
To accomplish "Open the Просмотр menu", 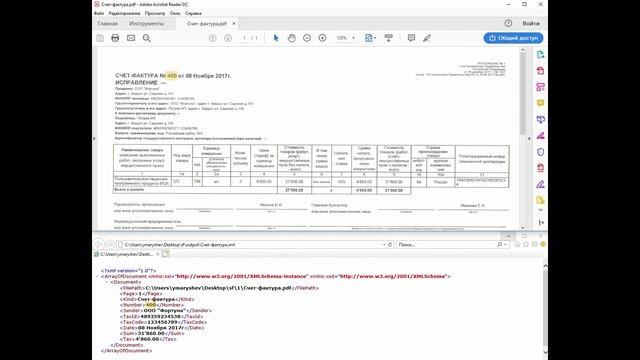I will [x=155, y=13].
